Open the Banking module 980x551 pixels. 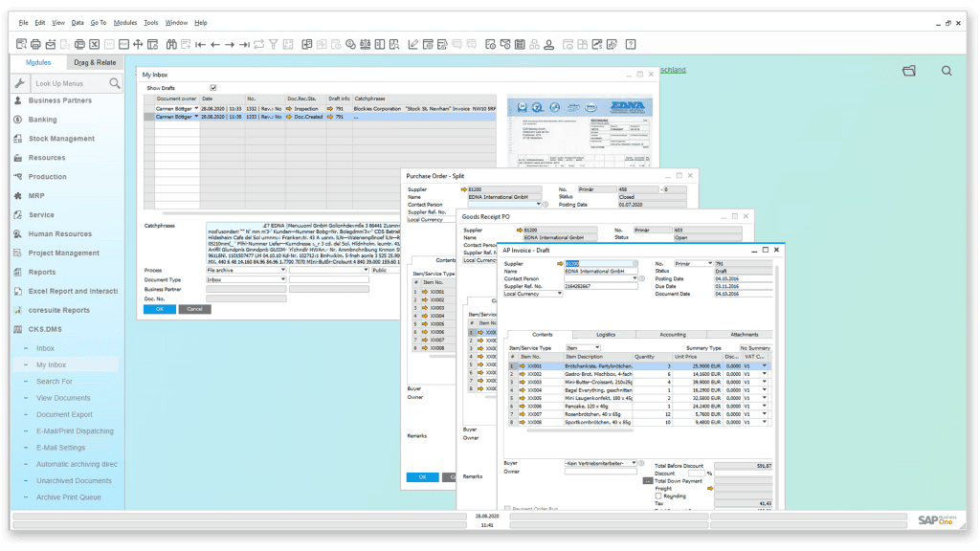pos(42,120)
